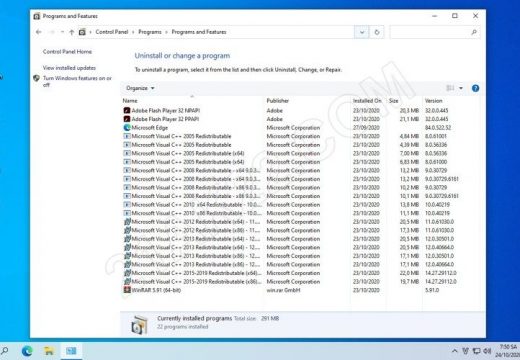Click the Currently installed programs icon
The height and width of the screenshot is (360, 520).
(x=139, y=325)
